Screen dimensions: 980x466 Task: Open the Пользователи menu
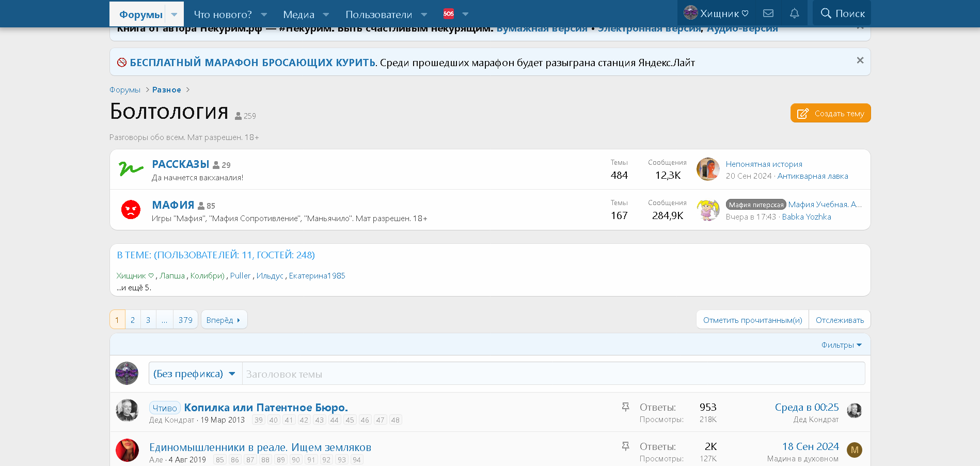tap(378, 14)
